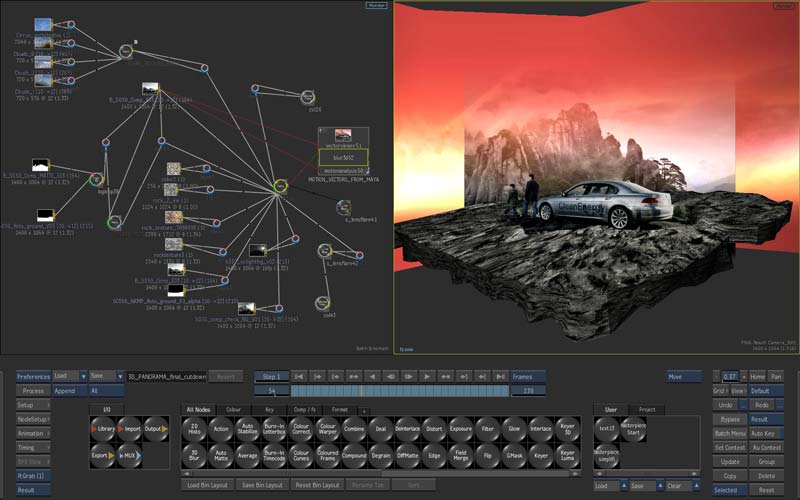
Task: Click Load Bin Layout
Action: 207,485
